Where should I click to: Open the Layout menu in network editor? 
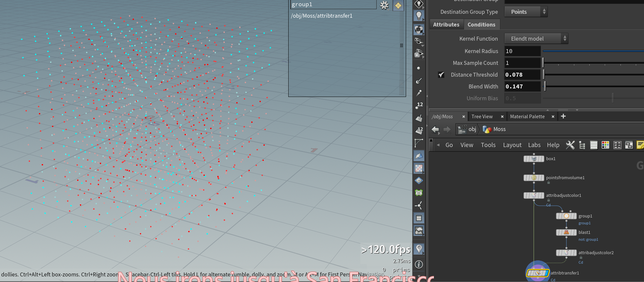512,145
